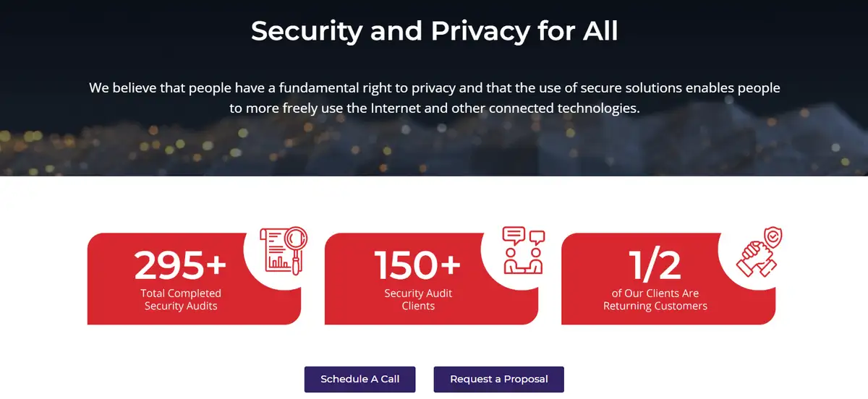
Task: Click the We believe that people sentence line
Action: click(x=434, y=88)
